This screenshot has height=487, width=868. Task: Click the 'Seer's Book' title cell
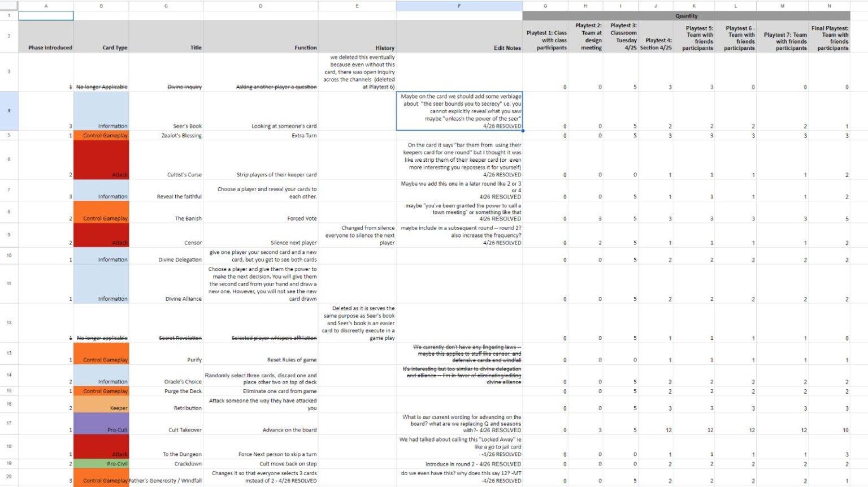(x=166, y=111)
